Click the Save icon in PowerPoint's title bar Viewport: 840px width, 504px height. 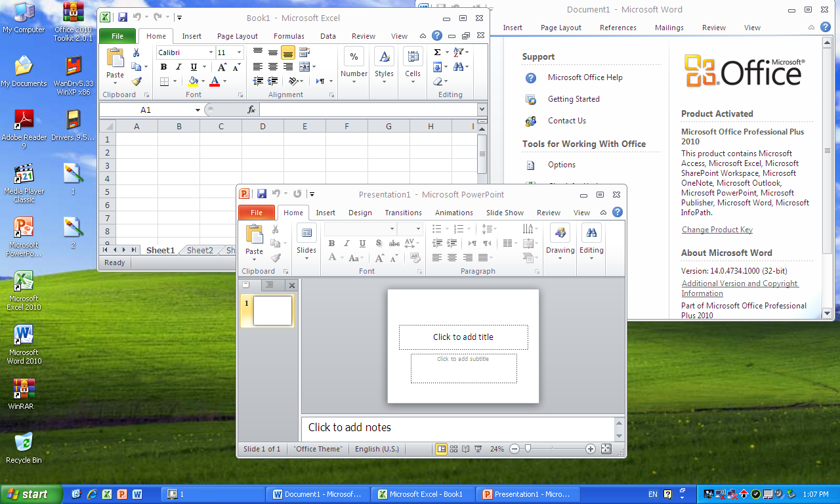point(261,194)
